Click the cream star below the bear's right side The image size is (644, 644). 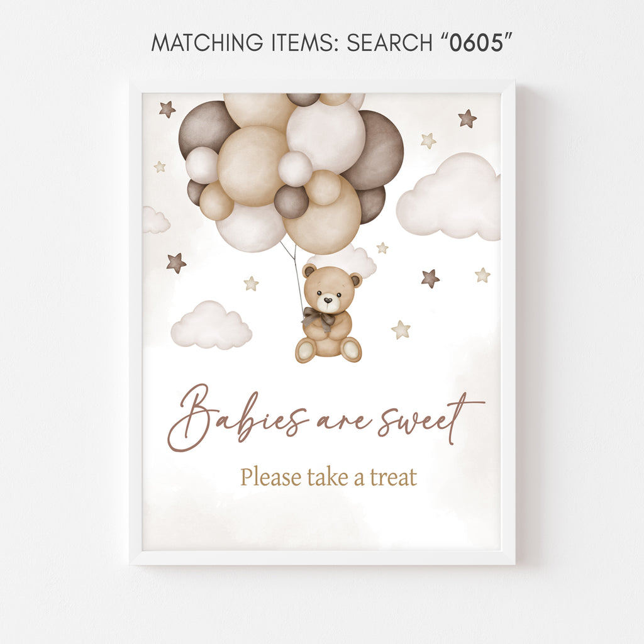[401, 330]
